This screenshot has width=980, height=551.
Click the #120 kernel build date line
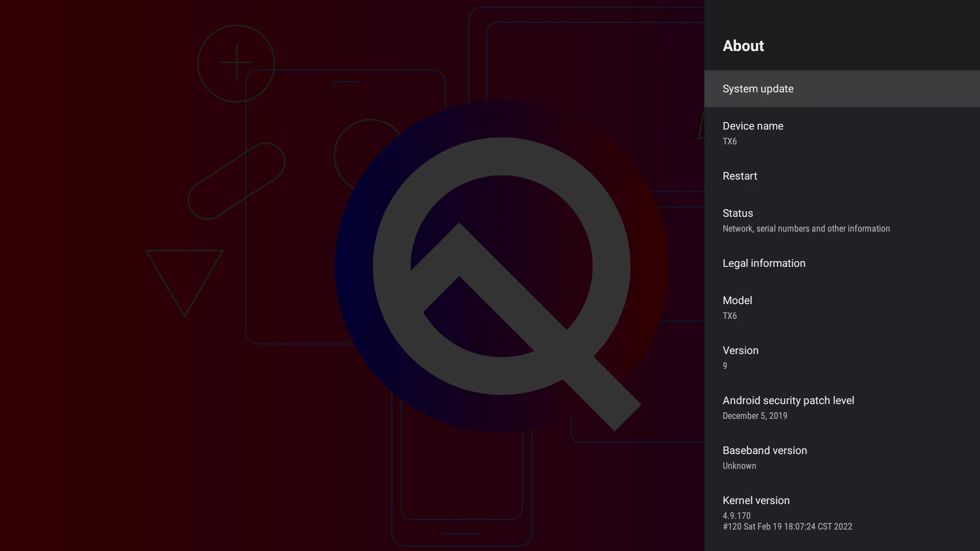pyautogui.click(x=787, y=527)
